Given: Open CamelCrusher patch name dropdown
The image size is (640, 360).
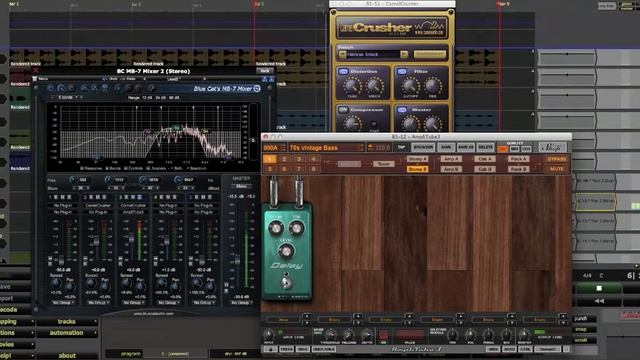Looking at the screenshot, I should point(373,54).
